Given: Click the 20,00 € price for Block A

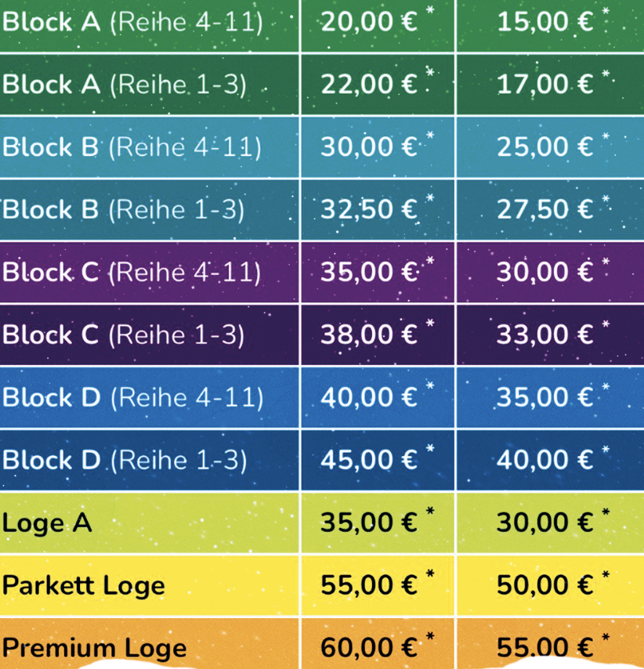Looking at the screenshot, I should pos(369,21).
